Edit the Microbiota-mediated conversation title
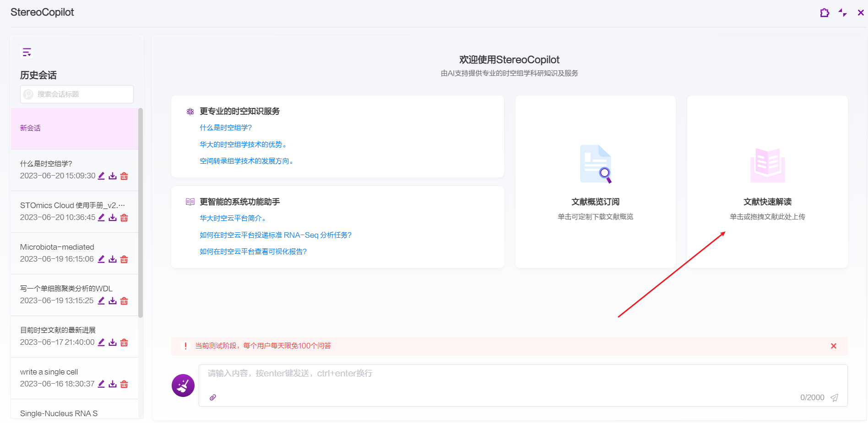868x423 pixels. tap(101, 259)
